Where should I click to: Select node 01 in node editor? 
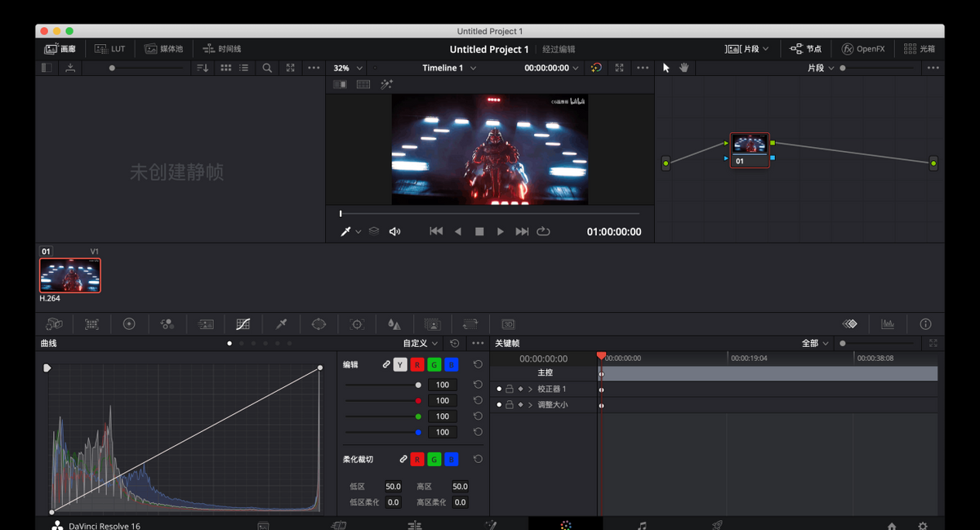(x=750, y=150)
